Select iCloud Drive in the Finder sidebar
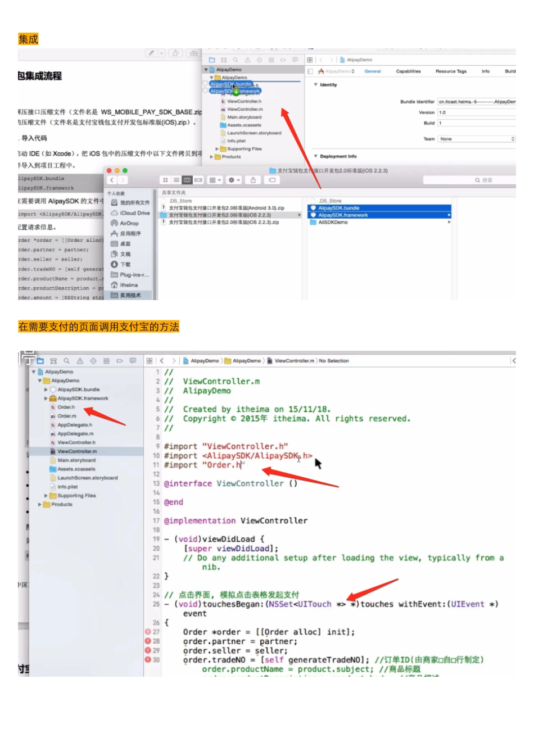Screen dimensions: 534x756 (134, 213)
